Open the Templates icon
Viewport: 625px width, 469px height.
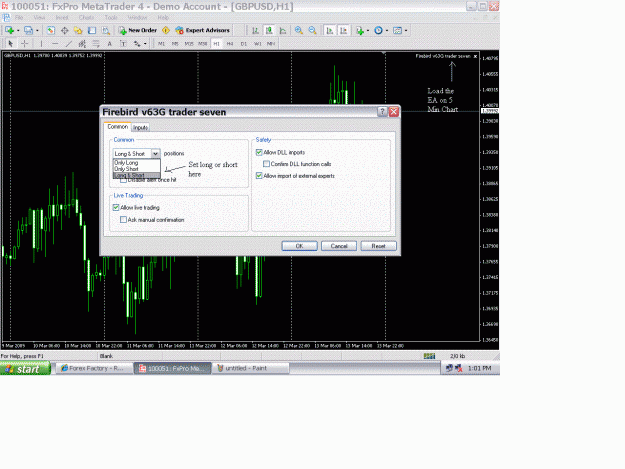(397, 30)
